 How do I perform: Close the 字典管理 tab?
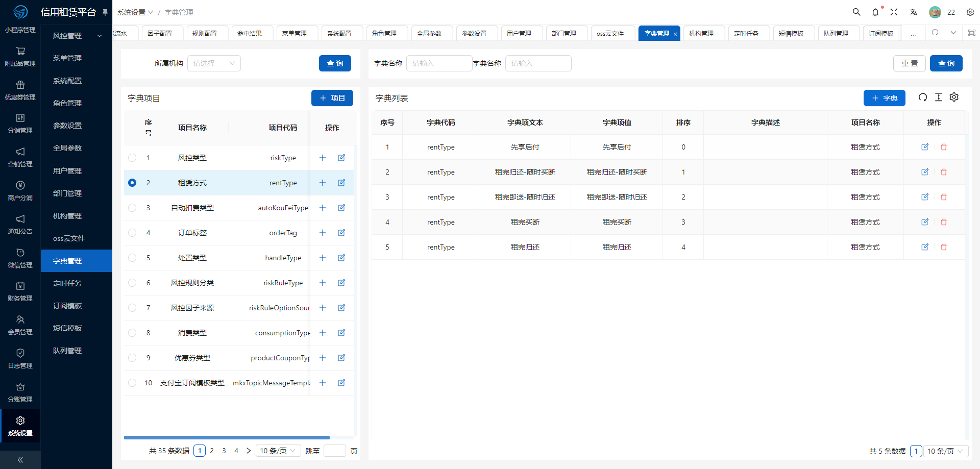675,34
